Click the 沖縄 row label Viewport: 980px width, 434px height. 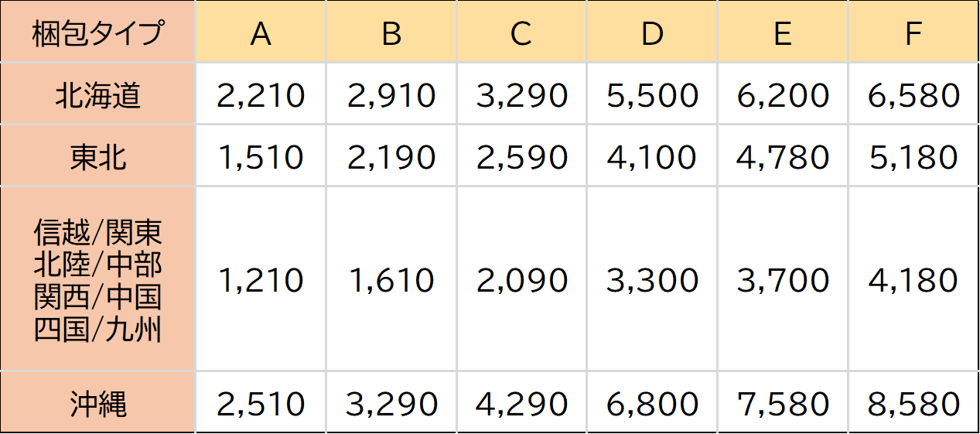click(98, 404)
